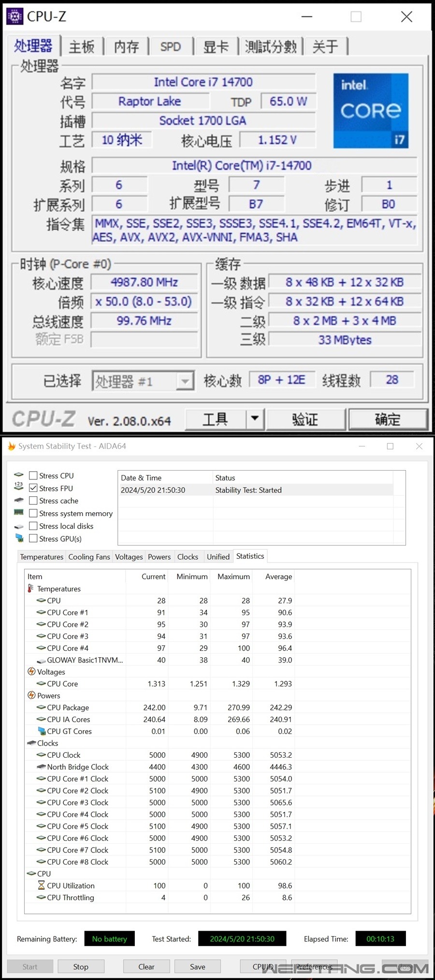This screenshot has height=980, width=435.
Task: Click the Minimum column header
Action: [x=189, y=576]
